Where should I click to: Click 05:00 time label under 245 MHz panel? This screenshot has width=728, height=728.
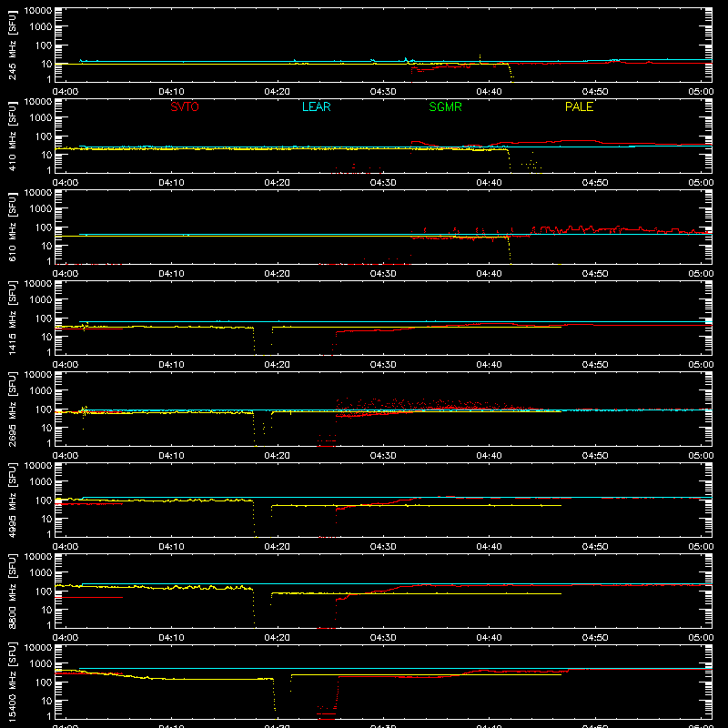(x=701, y=92)
